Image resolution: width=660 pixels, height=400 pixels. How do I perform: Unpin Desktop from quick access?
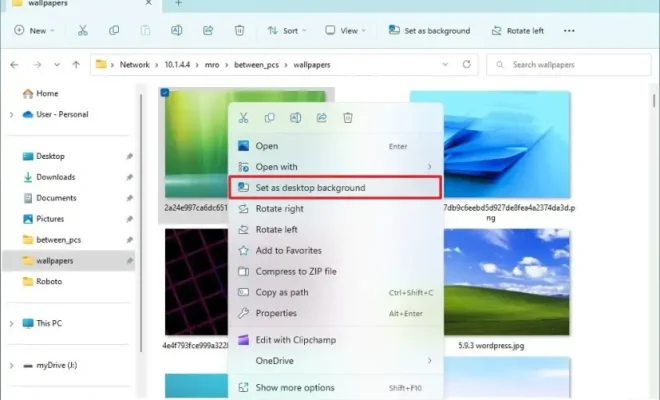point(130,156)
